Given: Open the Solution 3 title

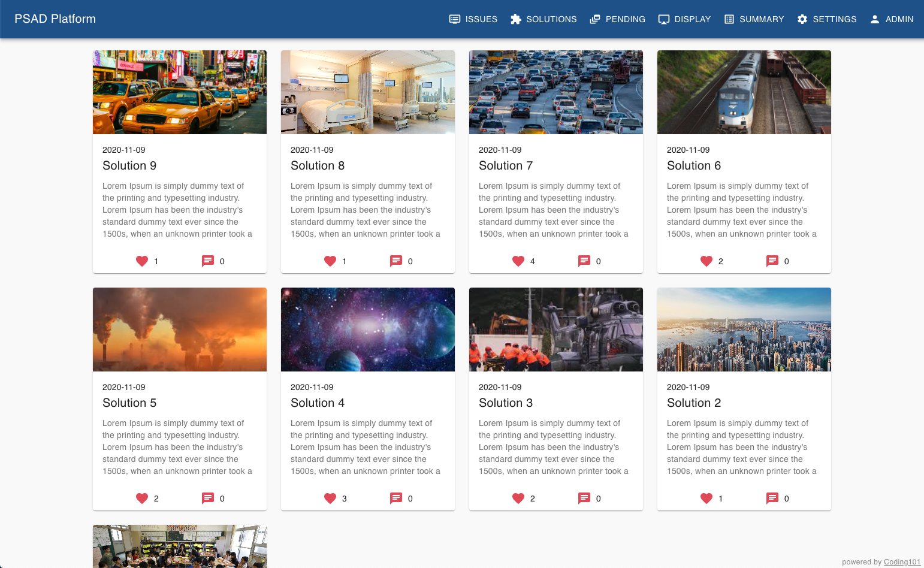Looking at the screenshot, I should click(x=506, y=403).
